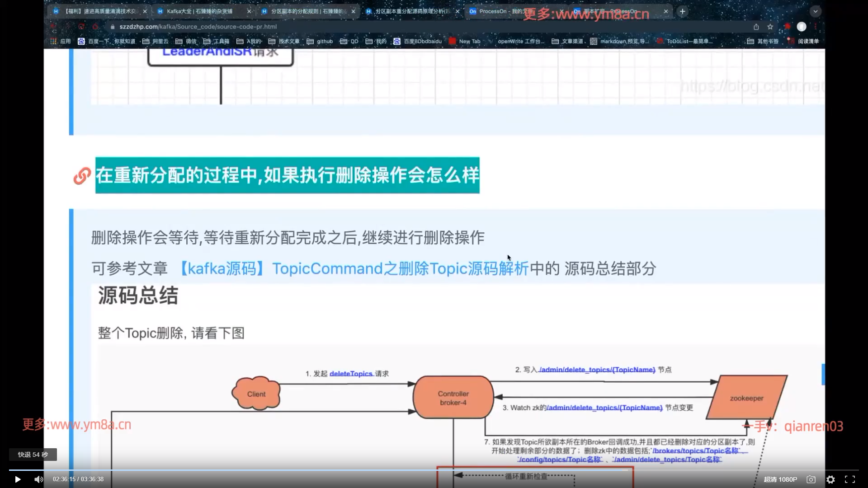This screenshot has width=868, height=488.
Task: Open the video settings gear
Action: (x=830, y=479)
